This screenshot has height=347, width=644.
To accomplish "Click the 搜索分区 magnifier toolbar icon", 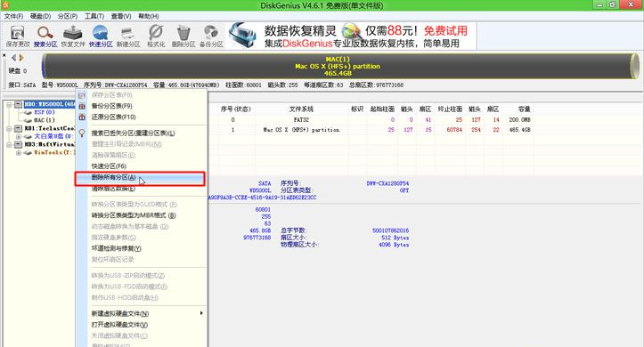I will pos(45,36).
